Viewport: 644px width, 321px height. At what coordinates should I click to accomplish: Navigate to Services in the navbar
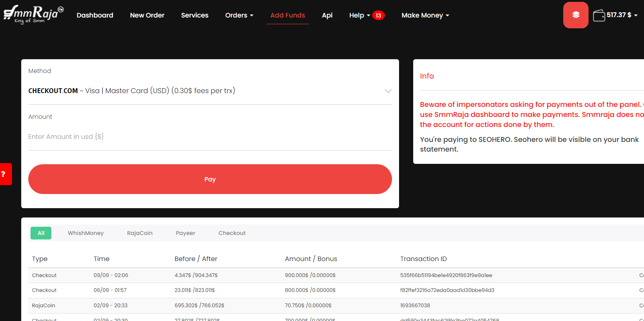point(195,15)
